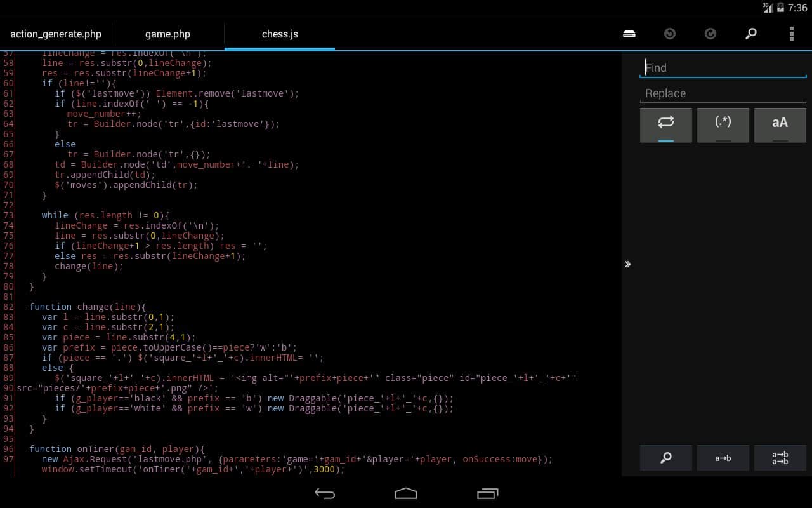Focus the Find text field
Viewport: 812px width, 508px height.
[723, 68]
